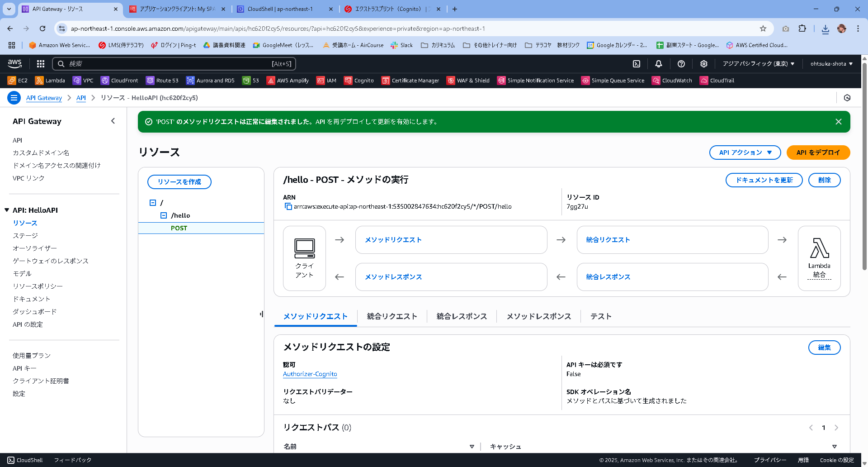The width and height of the screenshot is (868, 467).
Task: Open Cognito from the services shortcut bar
Action: tap(359, 80)
